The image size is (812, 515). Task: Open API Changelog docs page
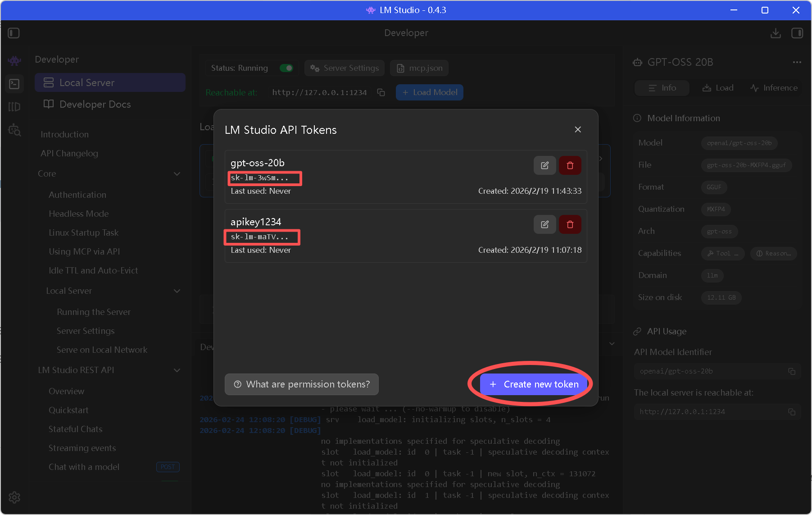69,153
